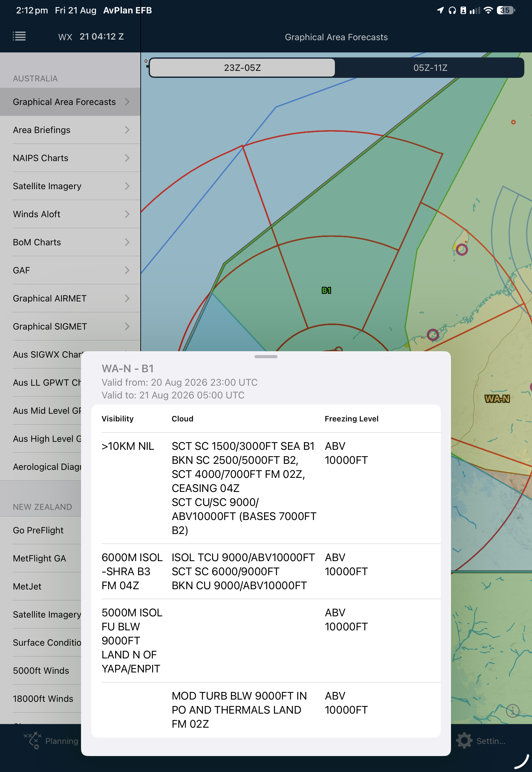Tap the small orange circle marker on map
Screen dimensions: 532x772
(513, 122)
